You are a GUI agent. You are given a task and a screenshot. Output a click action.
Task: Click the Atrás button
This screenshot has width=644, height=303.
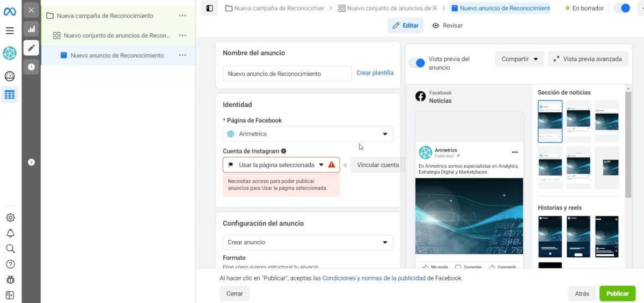click(582, 294)
